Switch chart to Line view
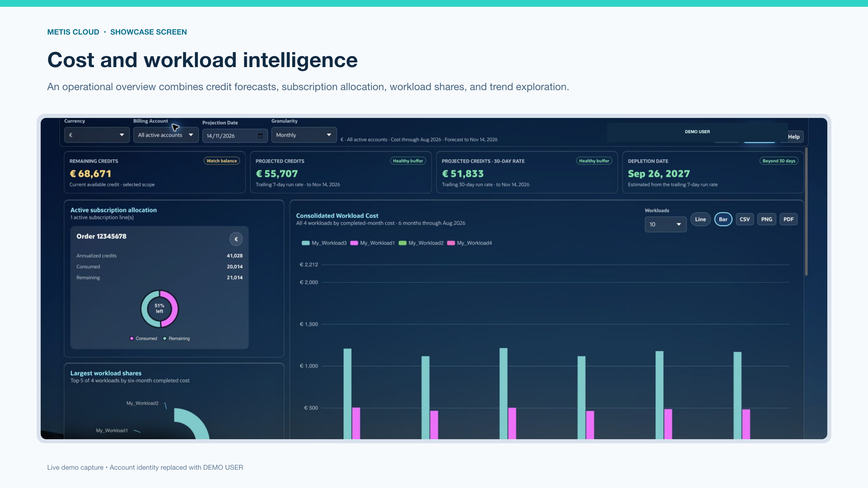Screen dimensions: 868x488 (x=700, y=219)
